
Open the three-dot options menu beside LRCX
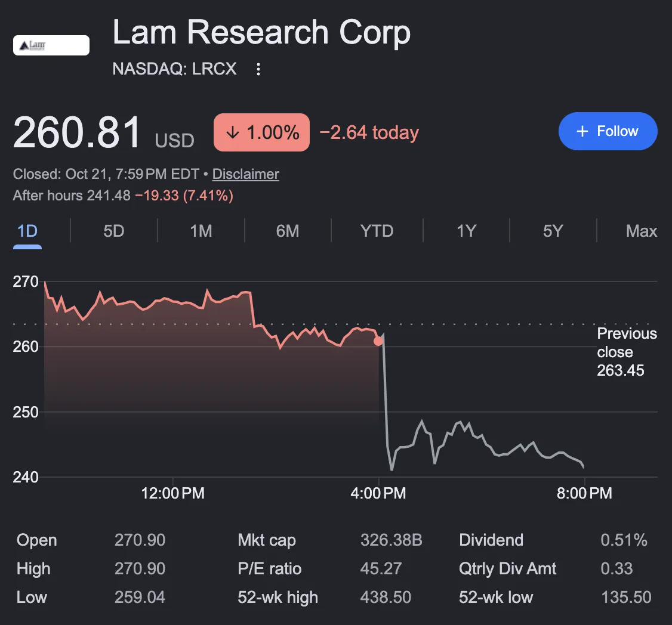[x=258, y=69]
